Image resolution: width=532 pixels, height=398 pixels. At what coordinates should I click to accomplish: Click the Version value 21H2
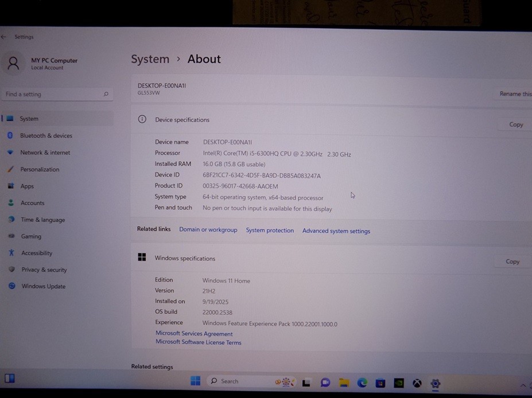coord(209,291)
